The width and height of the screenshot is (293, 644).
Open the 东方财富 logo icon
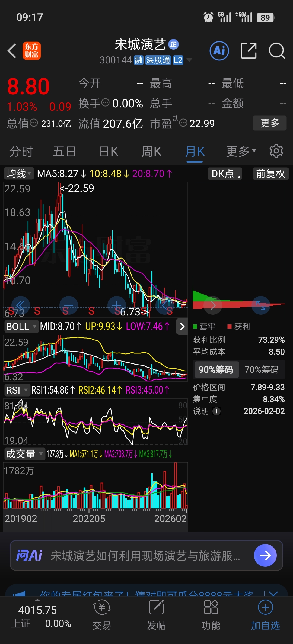coord(32,51)
